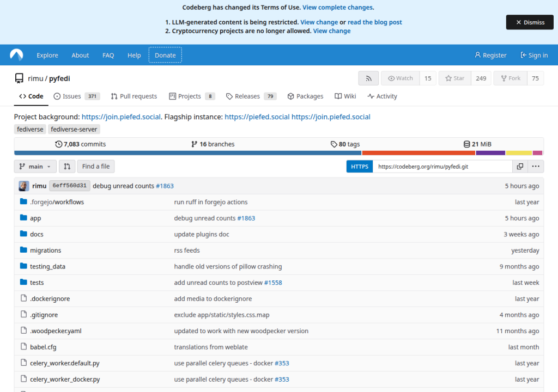Click Sign in in the header
Screen dimensions: 558x392
coord(534,55)
